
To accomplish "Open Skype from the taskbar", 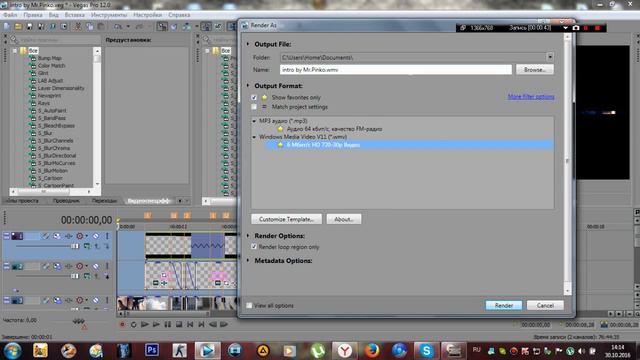I will coord(426,351).
